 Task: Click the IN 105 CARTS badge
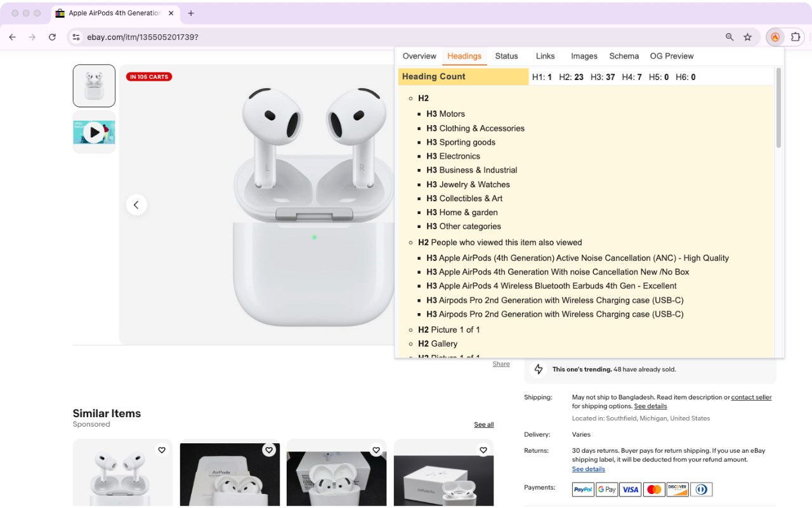coord(149,77)
